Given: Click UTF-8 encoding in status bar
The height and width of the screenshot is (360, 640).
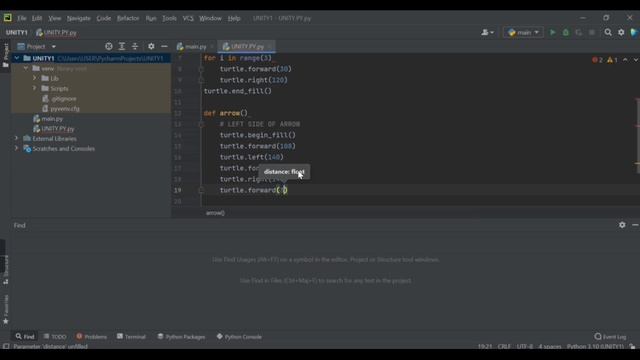Looking at the screenshot, I should (x=524, y=347).
